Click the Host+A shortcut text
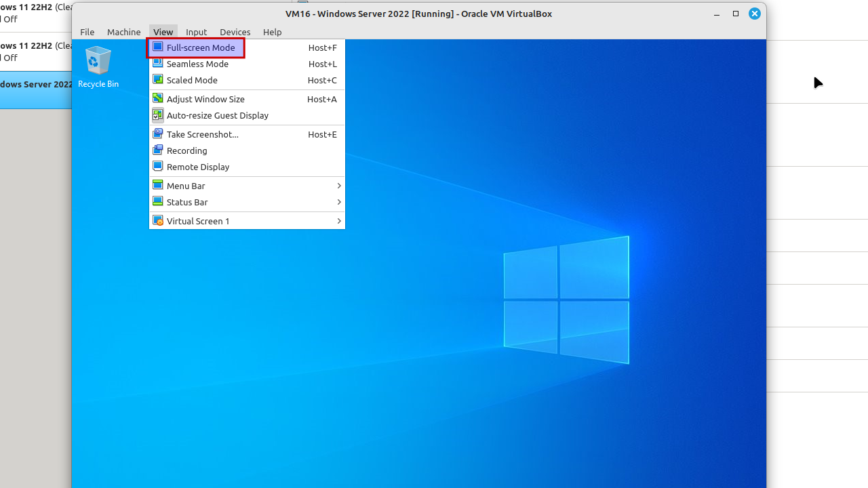Viewport: 868px width, 488px height. point(321,99)
